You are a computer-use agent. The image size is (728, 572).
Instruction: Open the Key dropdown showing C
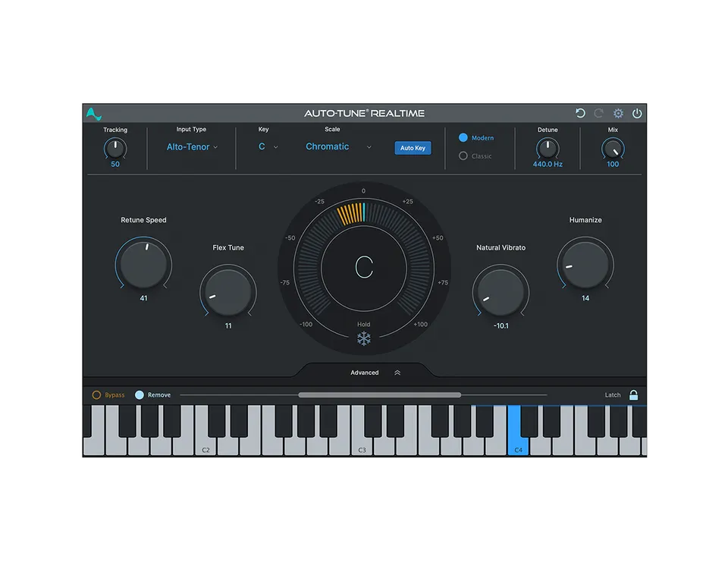(268, 146)
